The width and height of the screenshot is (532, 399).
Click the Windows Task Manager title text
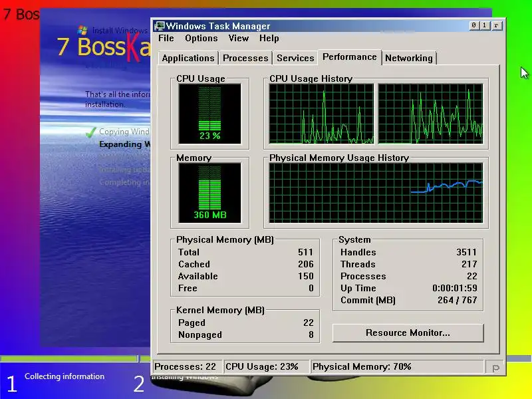tap(218, 26)
